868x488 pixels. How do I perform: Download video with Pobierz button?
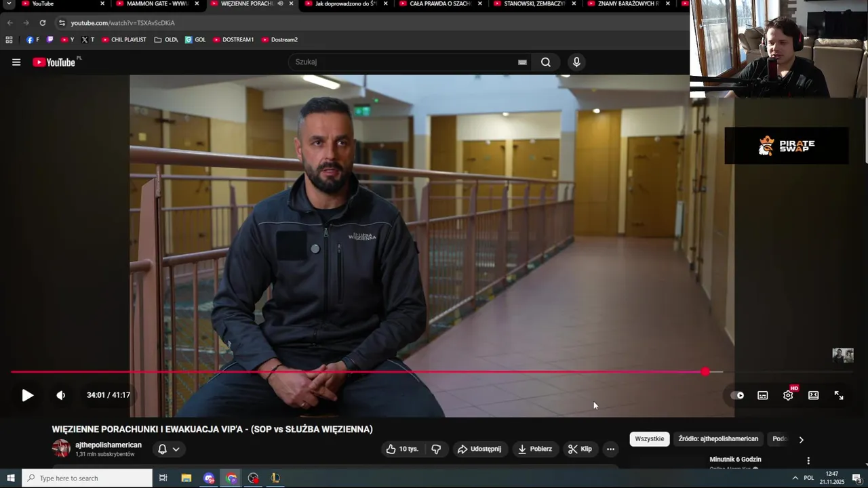pyautogui.click(x=535, y=449)
